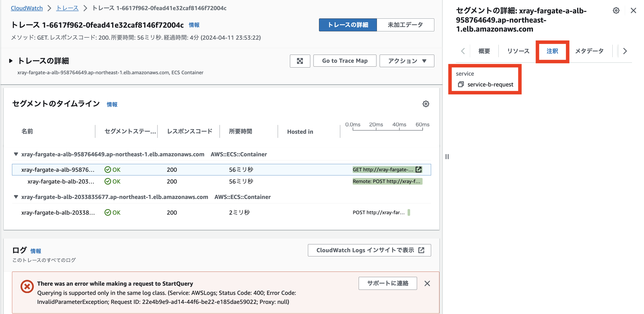Viewport: 644px width, 314px height.
Task: Dismiss the StartQuery error alert
Action: (427, 283)
